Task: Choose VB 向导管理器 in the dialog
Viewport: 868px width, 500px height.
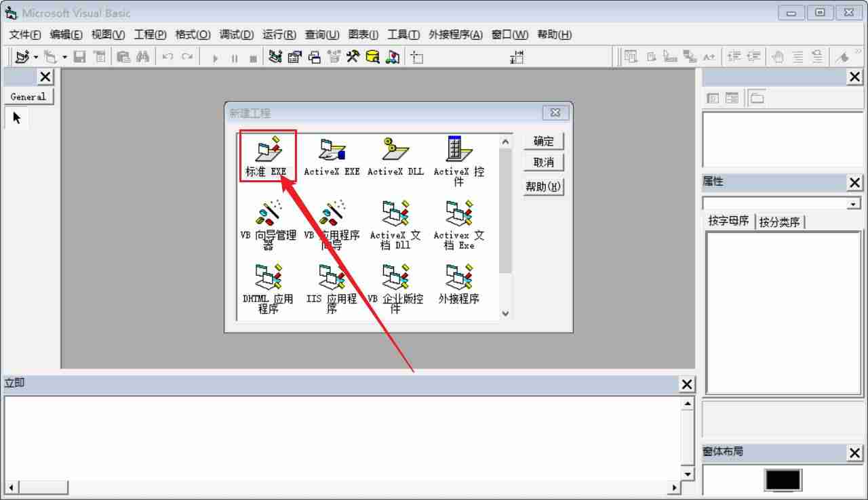Action: click(268, 225)
